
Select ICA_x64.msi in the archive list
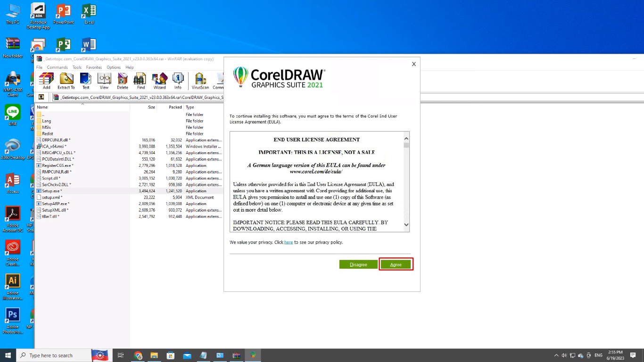pos(53,147)
